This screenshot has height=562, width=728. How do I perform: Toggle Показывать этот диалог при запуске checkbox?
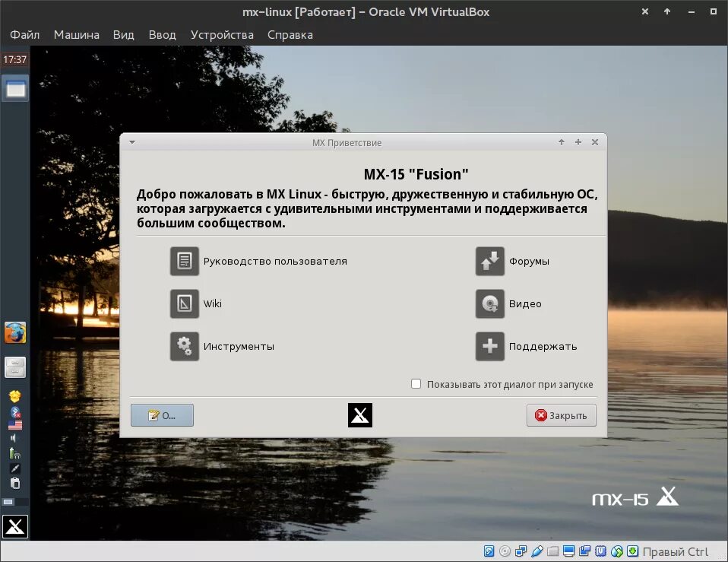[416, 383]
